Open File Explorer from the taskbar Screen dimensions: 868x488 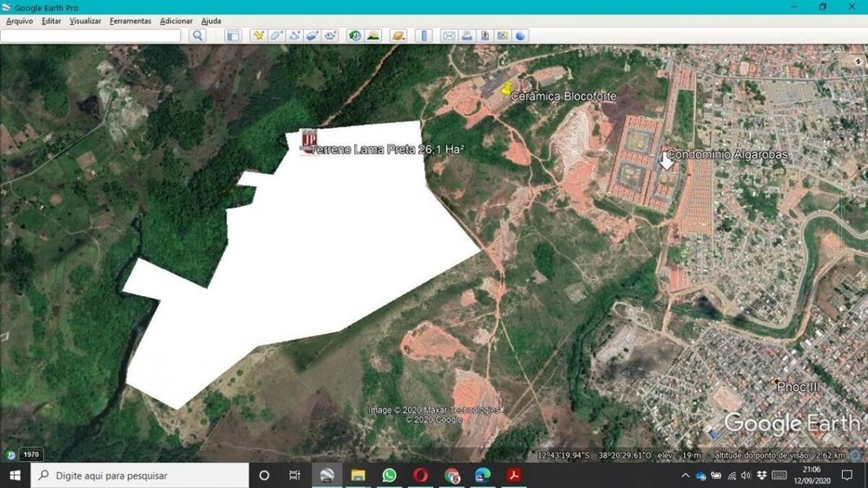coord(358,475)
